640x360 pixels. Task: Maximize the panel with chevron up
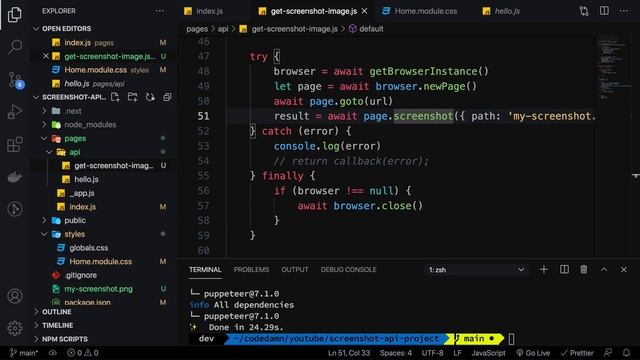(604, 269)
